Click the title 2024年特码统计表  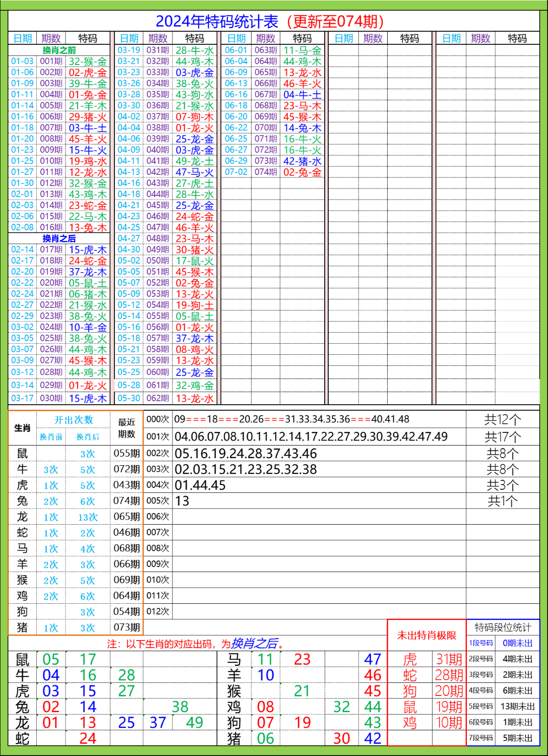click(217, 22)
